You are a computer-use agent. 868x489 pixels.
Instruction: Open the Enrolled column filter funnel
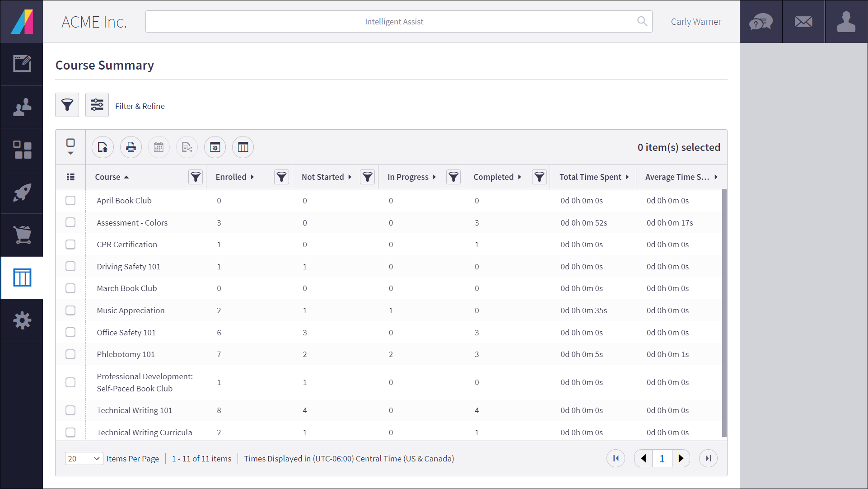281,177
